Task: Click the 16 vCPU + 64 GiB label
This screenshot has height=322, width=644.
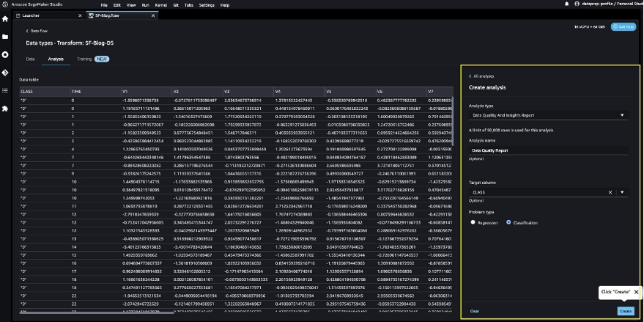Action: 590,26
